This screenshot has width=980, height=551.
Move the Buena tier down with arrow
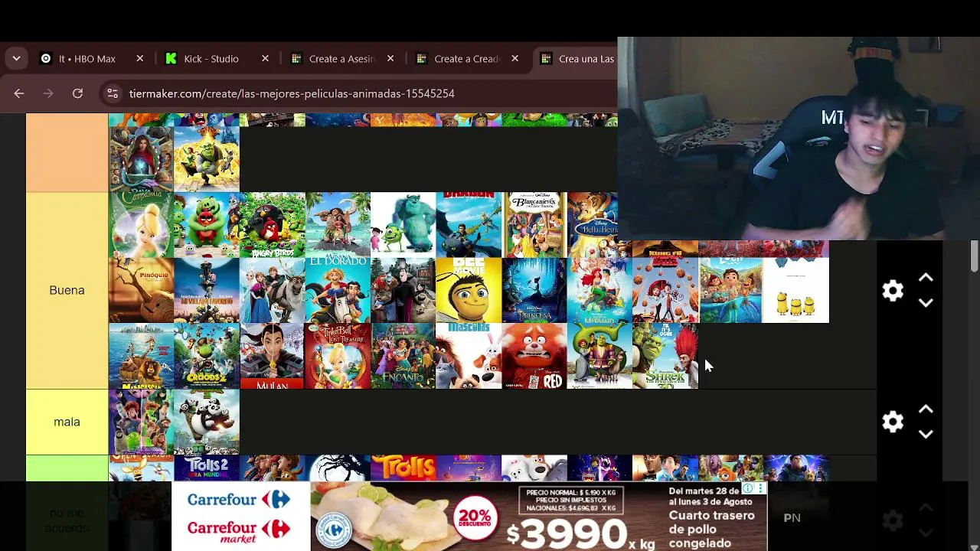(x=926, y=303)
